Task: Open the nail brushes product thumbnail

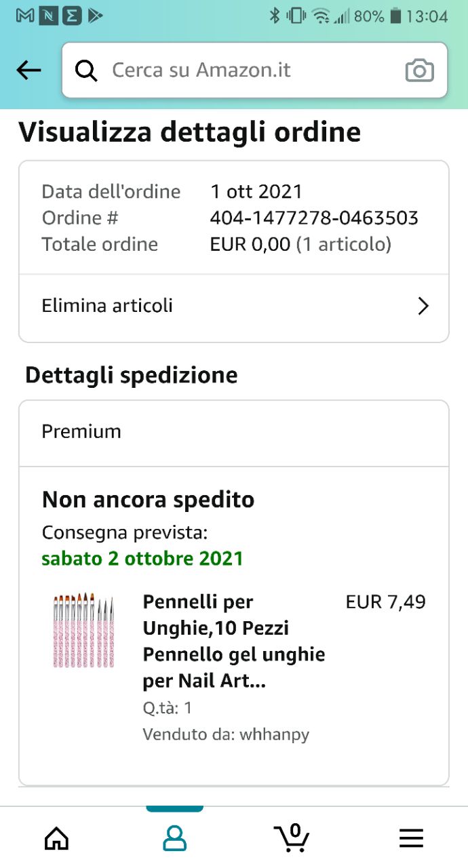Action: 83,631
